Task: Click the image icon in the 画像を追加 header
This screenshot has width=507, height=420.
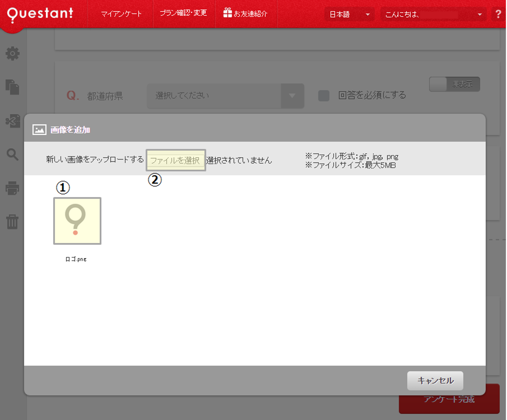Action: [x=39, y=129]
